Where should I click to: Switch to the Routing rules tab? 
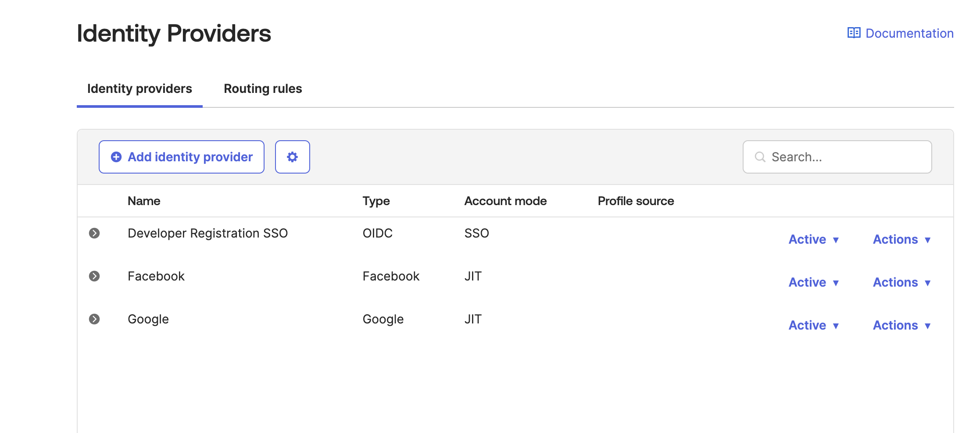click(x=263, y=89)
